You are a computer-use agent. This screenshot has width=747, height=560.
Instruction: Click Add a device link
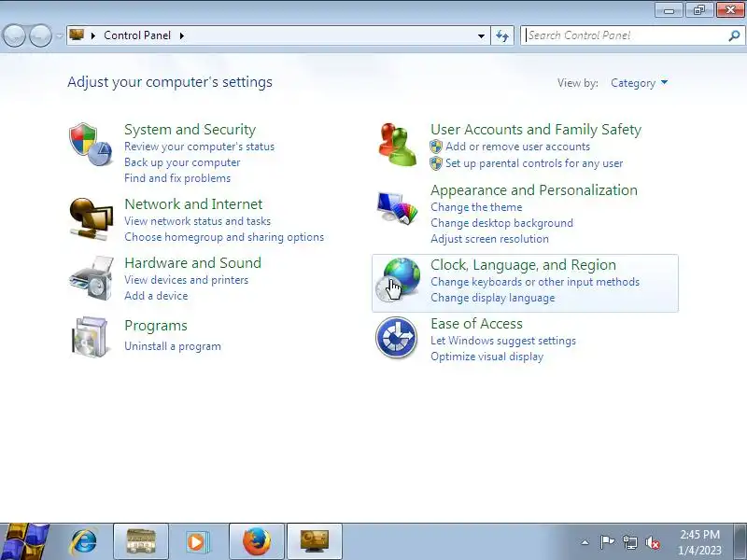(x=156, y=296)
